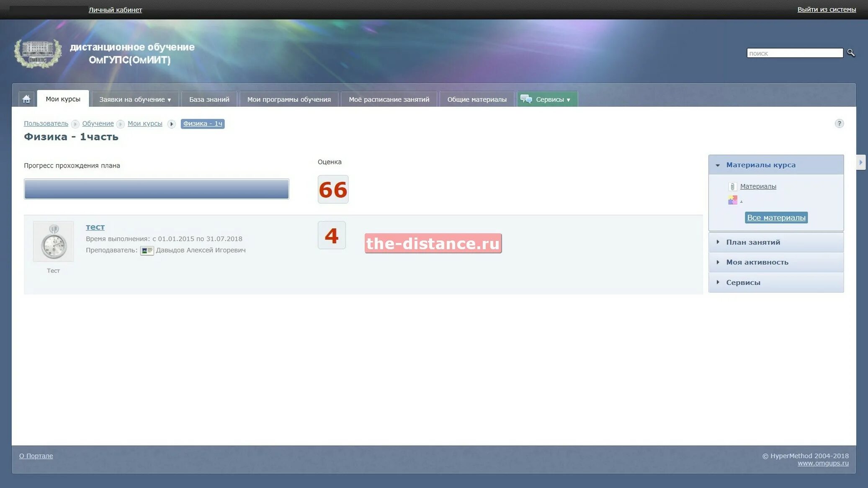868x488 pixels.
Task: Click the тест link to open test
Action: pos(95,227)
